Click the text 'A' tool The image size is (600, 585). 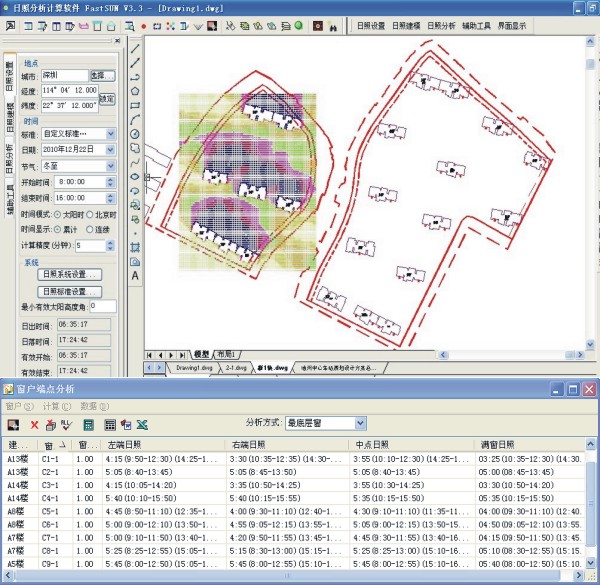[134, 275]
